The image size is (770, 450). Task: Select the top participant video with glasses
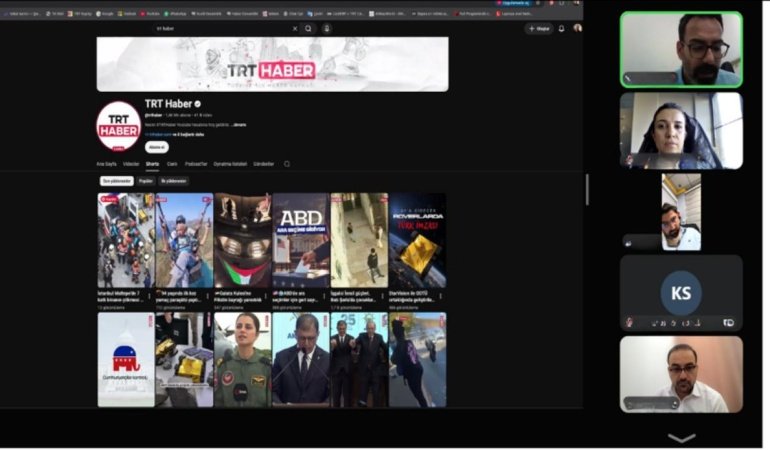point(681,50)
